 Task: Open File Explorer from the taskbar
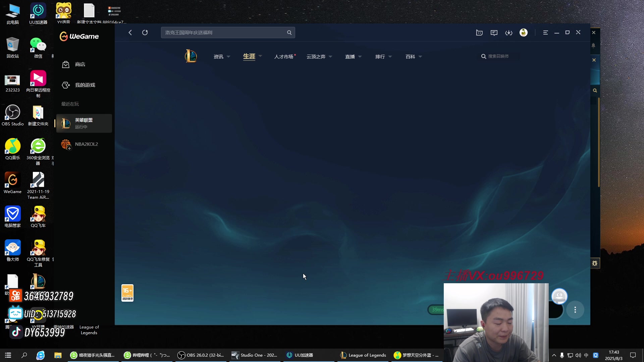click(58, 355)
